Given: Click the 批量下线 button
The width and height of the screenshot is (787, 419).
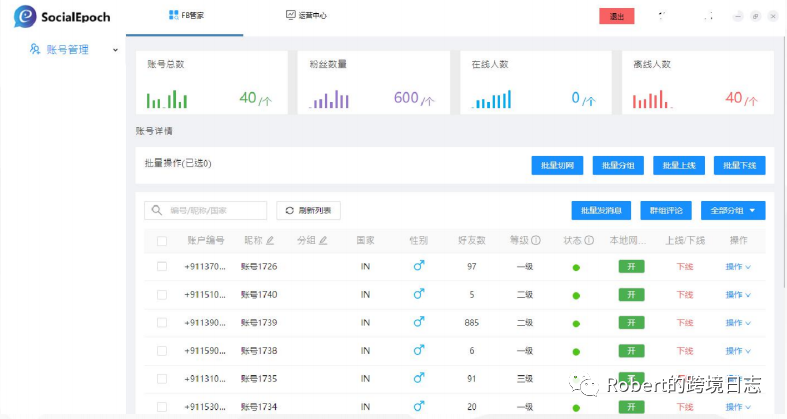Looking at the screenshot, I should (739, 165).
